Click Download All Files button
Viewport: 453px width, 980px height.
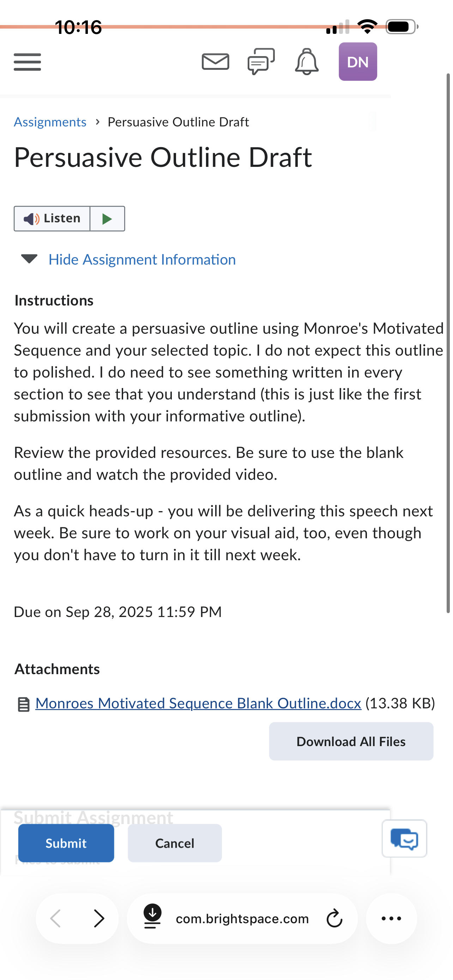(351, 742)
